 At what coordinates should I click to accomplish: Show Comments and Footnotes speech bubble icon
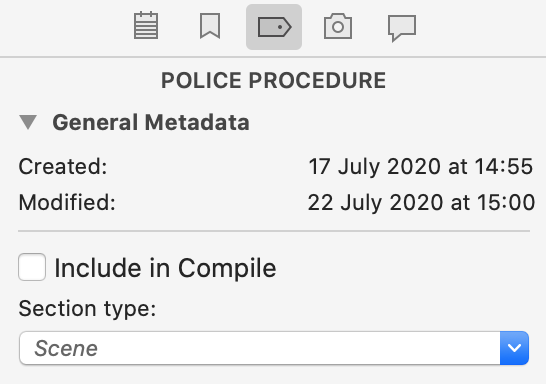(402, 28)
